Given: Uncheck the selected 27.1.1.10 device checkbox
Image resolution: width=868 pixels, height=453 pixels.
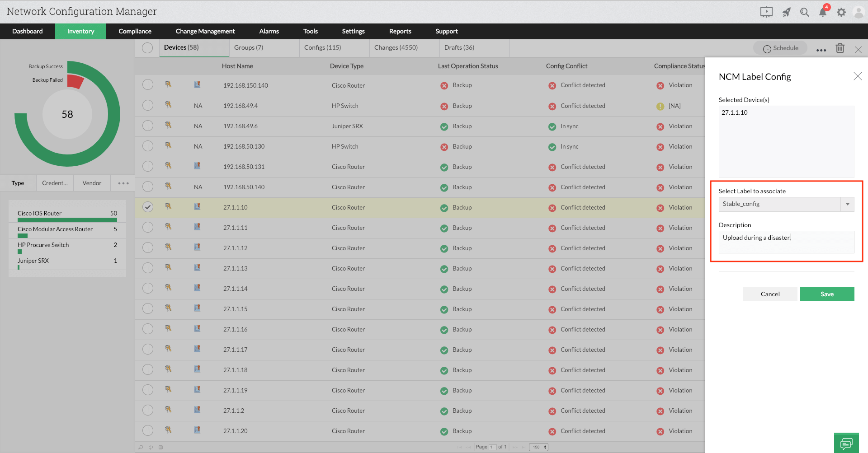Looking at the screenshot, I should [x=147, y=207].
